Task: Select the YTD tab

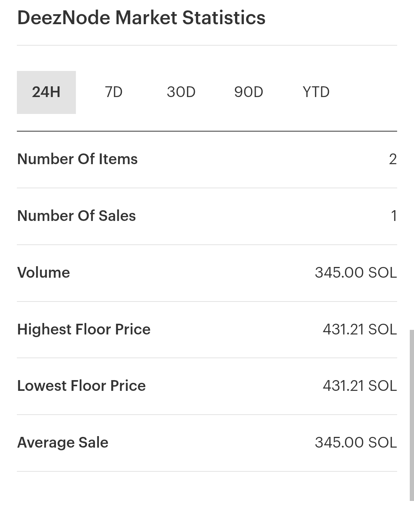Action: coord(316,92)
